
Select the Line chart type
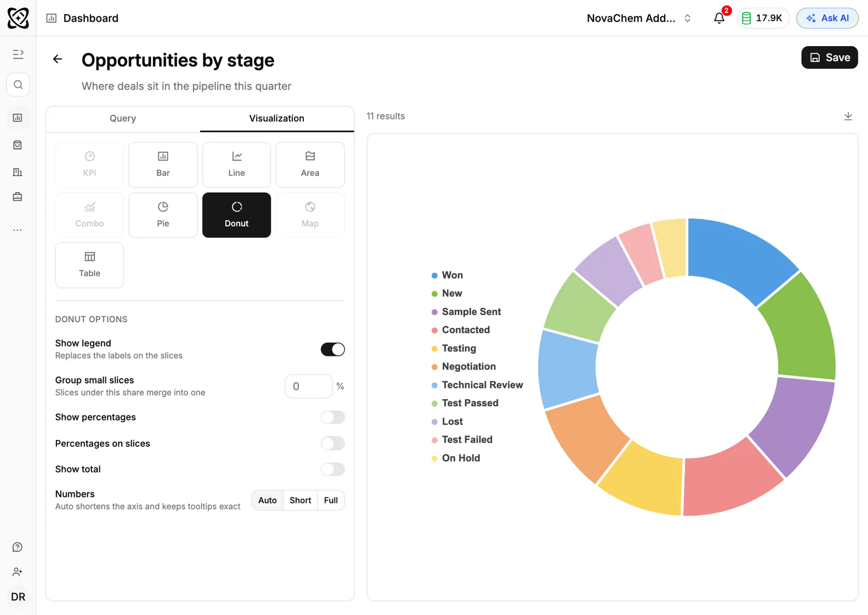[x=237, y=164]
